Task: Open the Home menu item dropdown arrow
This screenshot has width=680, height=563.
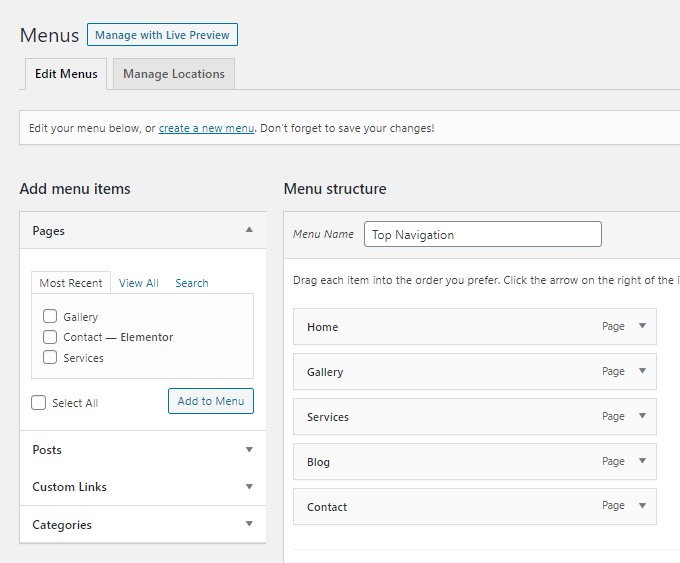Action: click(642, 326)
